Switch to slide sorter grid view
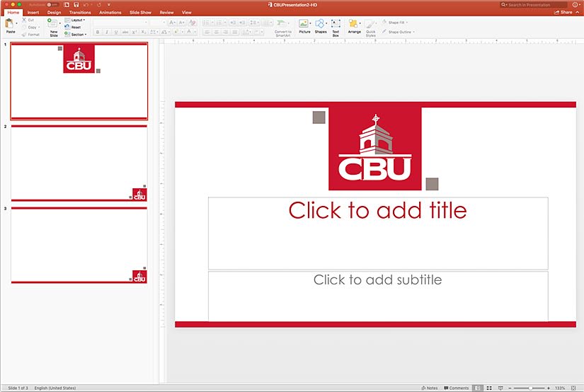Image resolution: width=584 pixels, height=392 pixels. pos(489,388)
